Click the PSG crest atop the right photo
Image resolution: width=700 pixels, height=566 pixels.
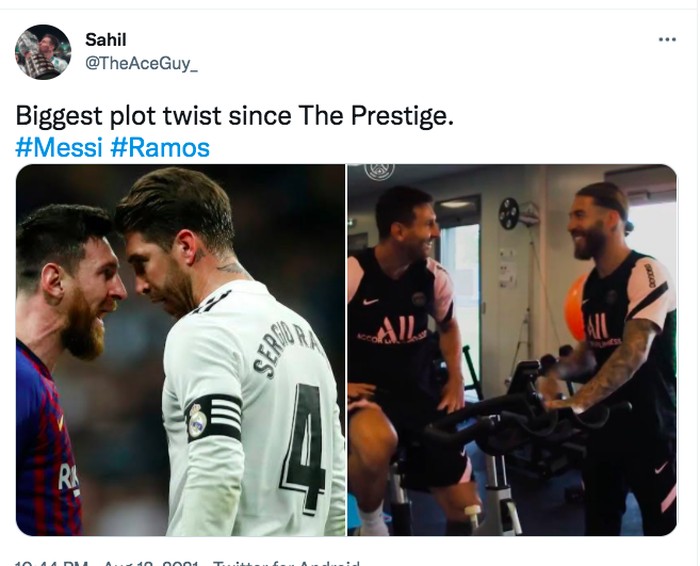379,170
